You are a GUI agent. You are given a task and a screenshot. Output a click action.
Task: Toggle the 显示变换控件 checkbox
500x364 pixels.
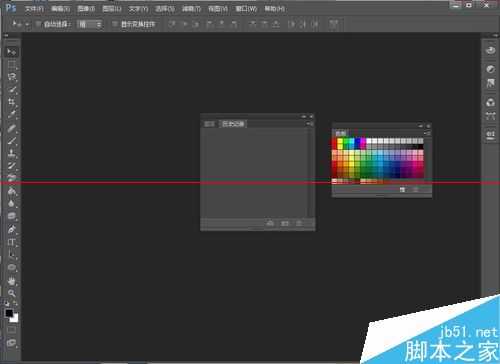115,24
